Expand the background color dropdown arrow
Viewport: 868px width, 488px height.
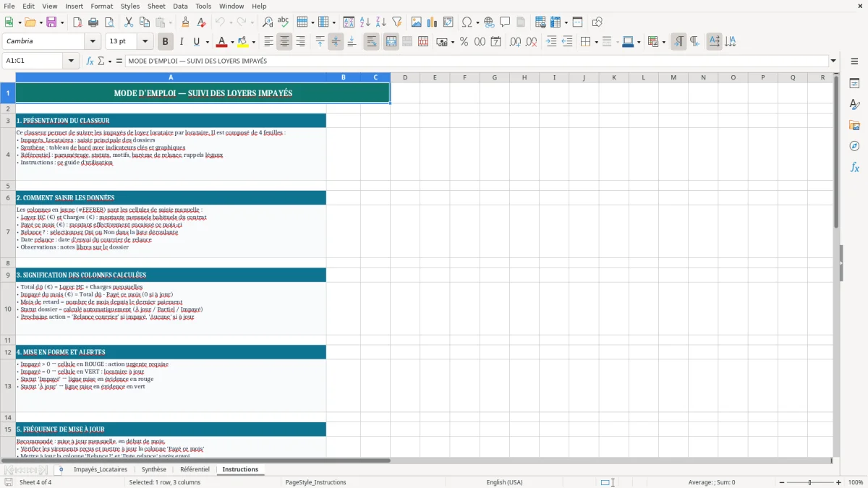253,42
